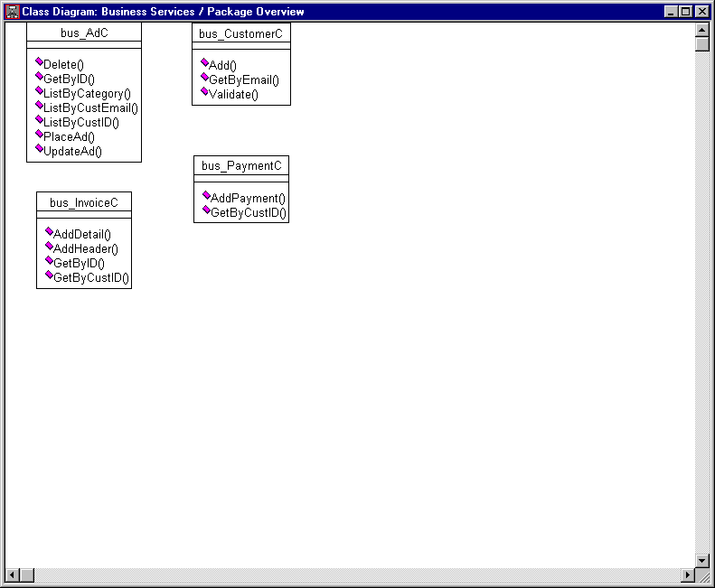Click the Add() operation in bus_CustomerC
This screenshot has height=588, width=715.
222,66
